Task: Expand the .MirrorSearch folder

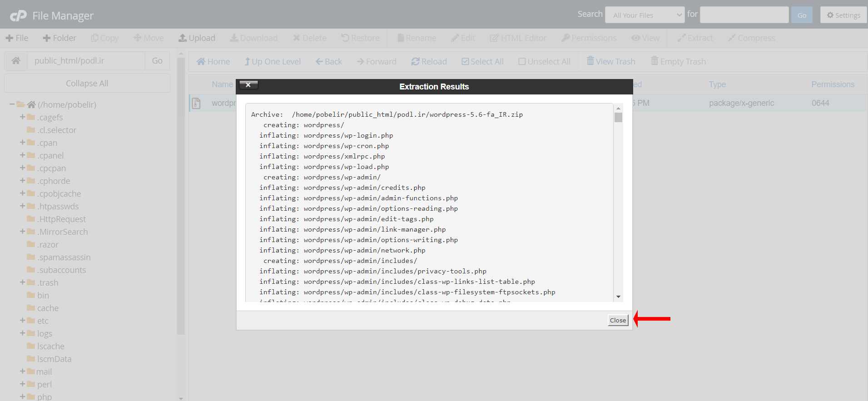Action: pos(22,232)
